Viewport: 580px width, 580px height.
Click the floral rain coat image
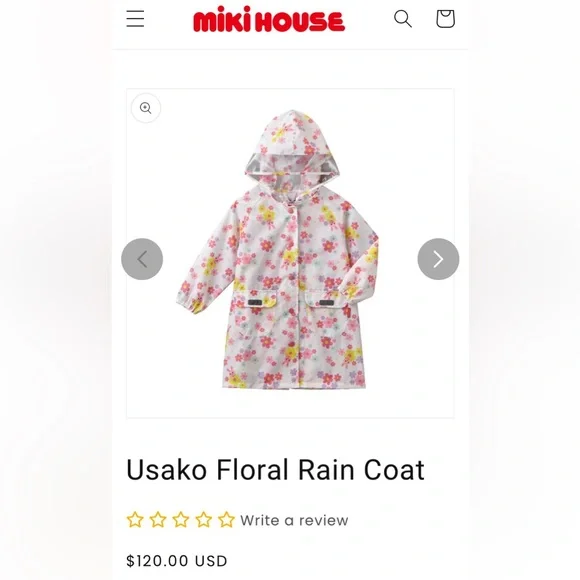[278, 250]
